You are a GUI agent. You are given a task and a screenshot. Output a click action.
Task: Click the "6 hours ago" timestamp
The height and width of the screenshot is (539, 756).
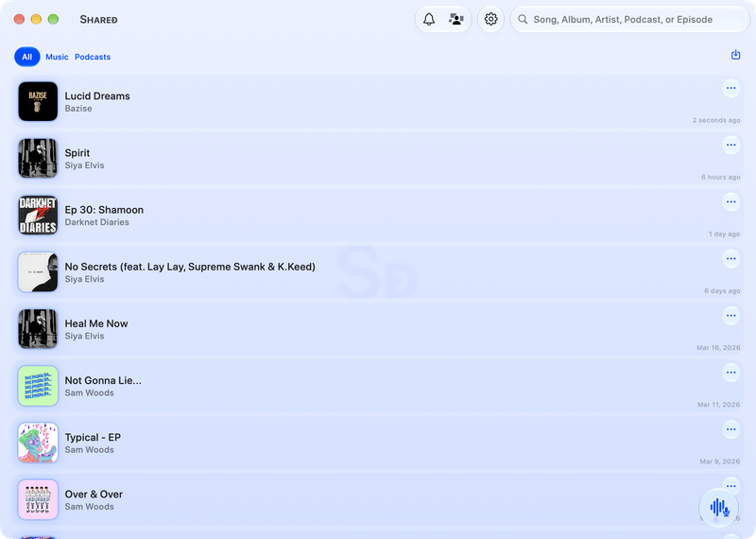(x=720, y=177)
